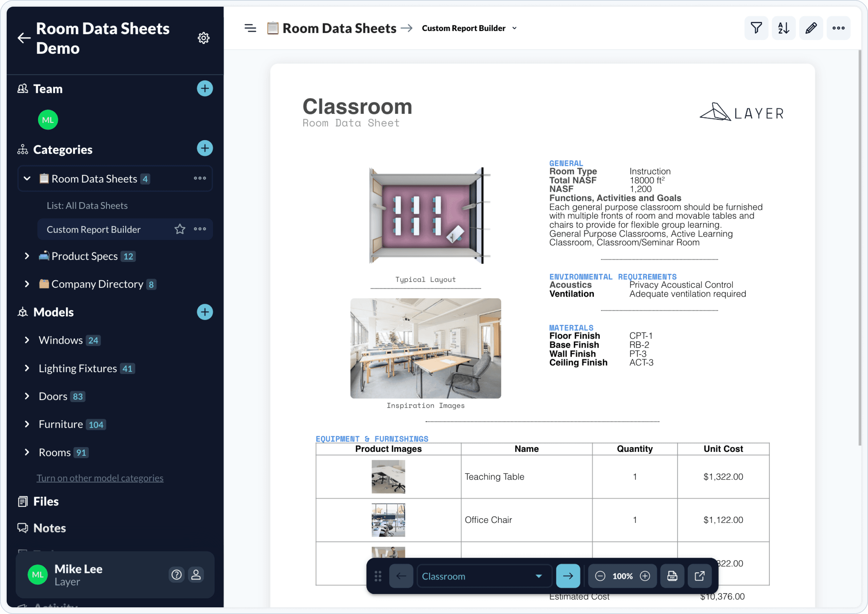Click the more options ellipsis icon
Image resolution: width=868 pixels, height=614 pixels.
pos(839,28)
